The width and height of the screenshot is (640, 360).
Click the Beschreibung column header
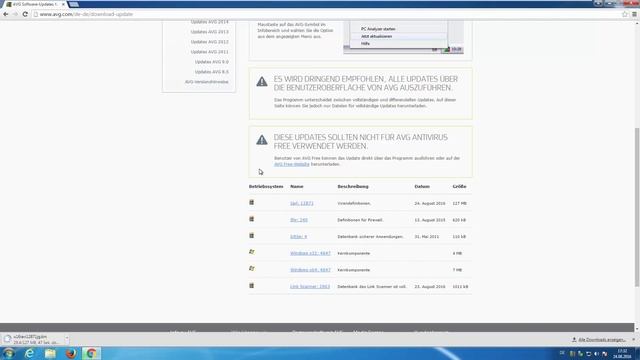point(353,187)
